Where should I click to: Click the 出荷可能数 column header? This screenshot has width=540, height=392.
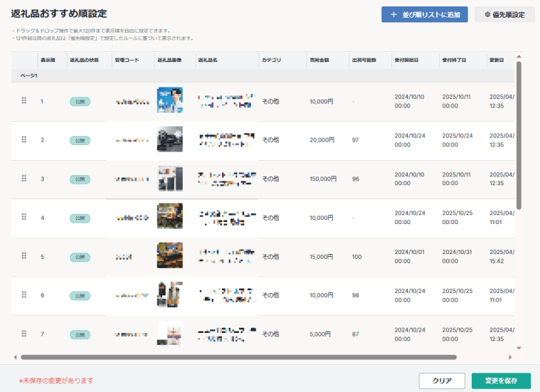tap(364, 60)
